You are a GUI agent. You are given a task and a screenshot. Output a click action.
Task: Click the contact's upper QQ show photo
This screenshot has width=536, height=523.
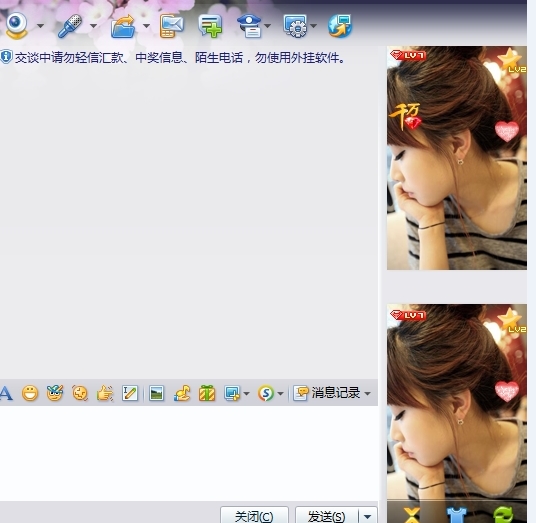click(x=457, y=158)
